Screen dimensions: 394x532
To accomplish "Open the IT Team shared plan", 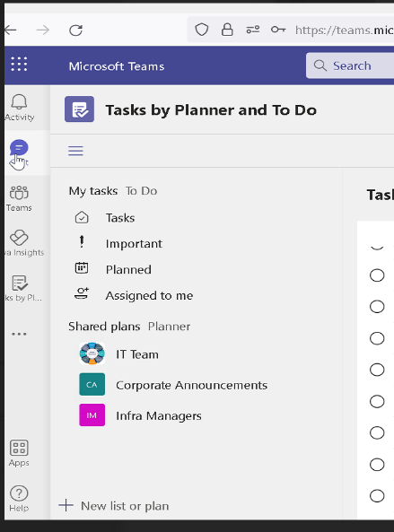I will tap(137, 354).
